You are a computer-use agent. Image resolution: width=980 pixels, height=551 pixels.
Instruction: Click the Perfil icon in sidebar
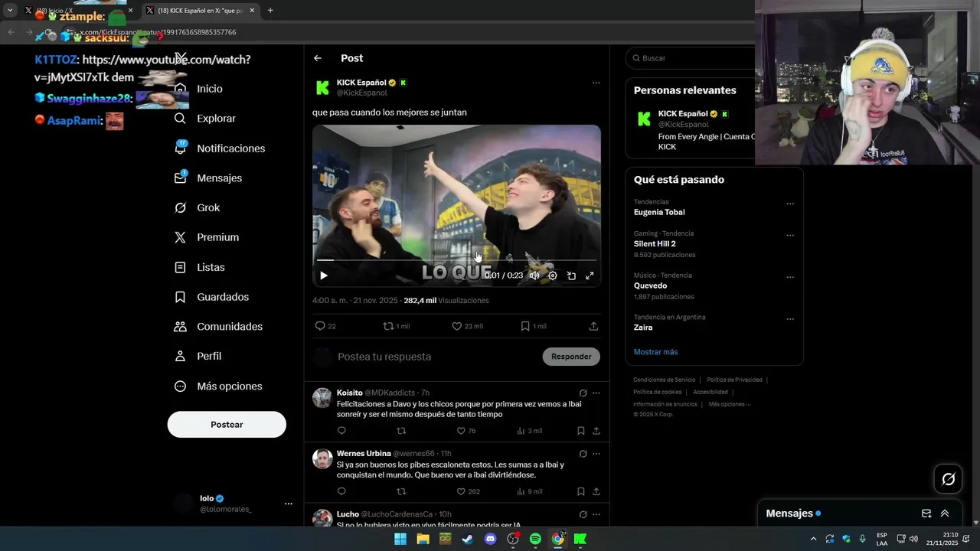tap(180, 356)
